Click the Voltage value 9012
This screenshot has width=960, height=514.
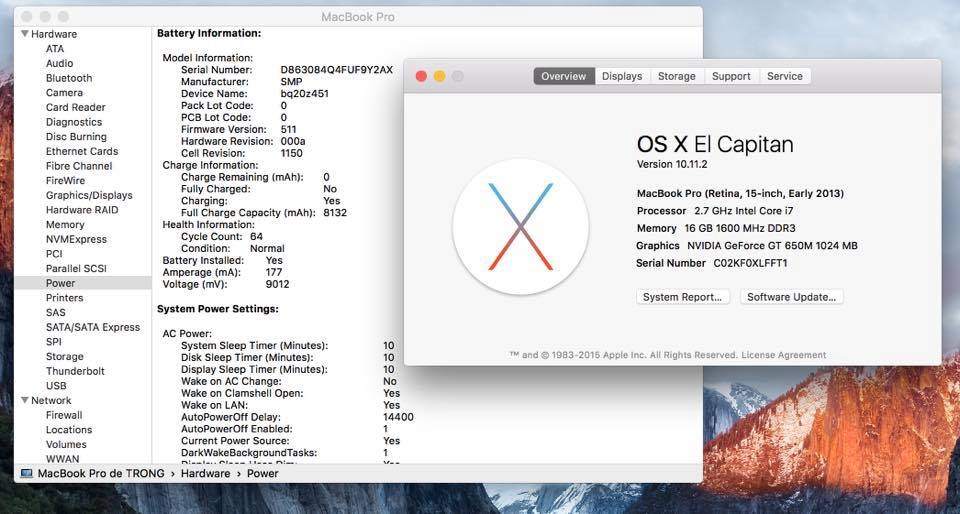tap(277, 285)
